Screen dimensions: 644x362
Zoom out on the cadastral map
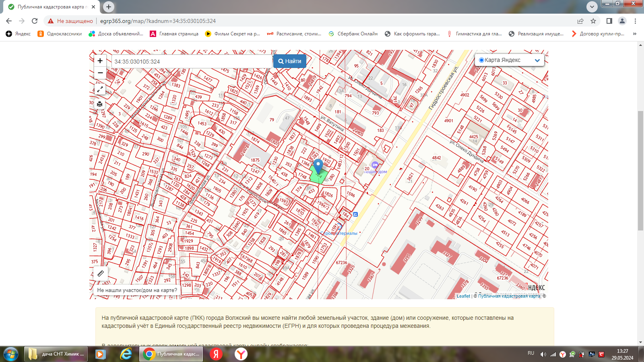[100, 73]
